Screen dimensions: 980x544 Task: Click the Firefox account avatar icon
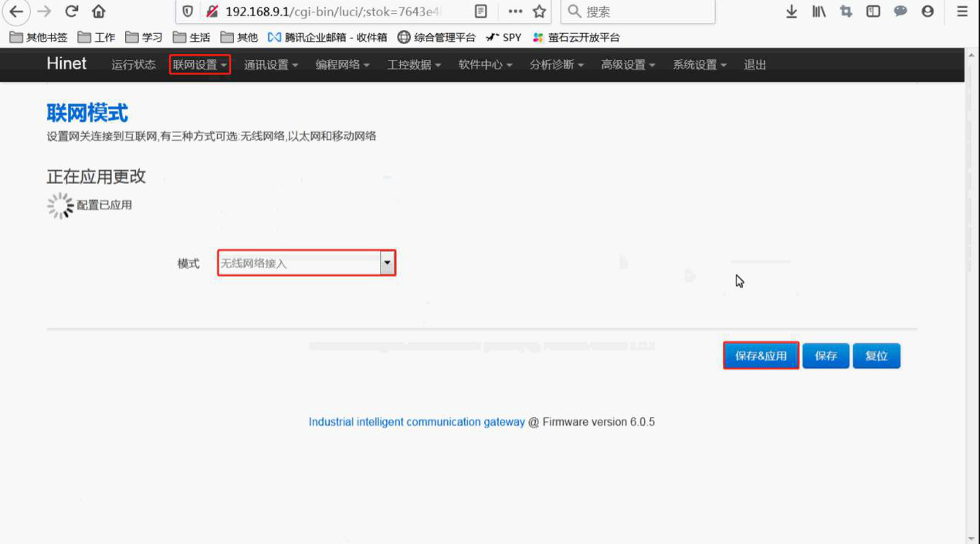pyautogui.click(x=927, y=12)
